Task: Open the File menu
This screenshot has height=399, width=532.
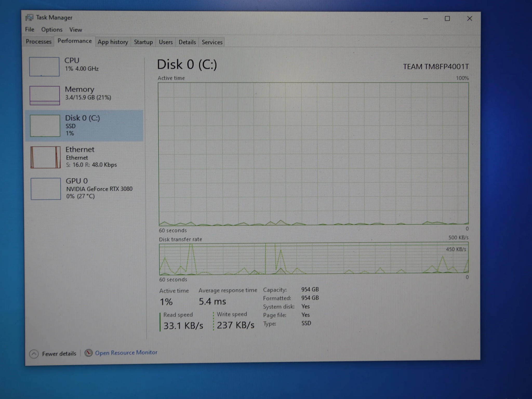Action: point(30,29)
